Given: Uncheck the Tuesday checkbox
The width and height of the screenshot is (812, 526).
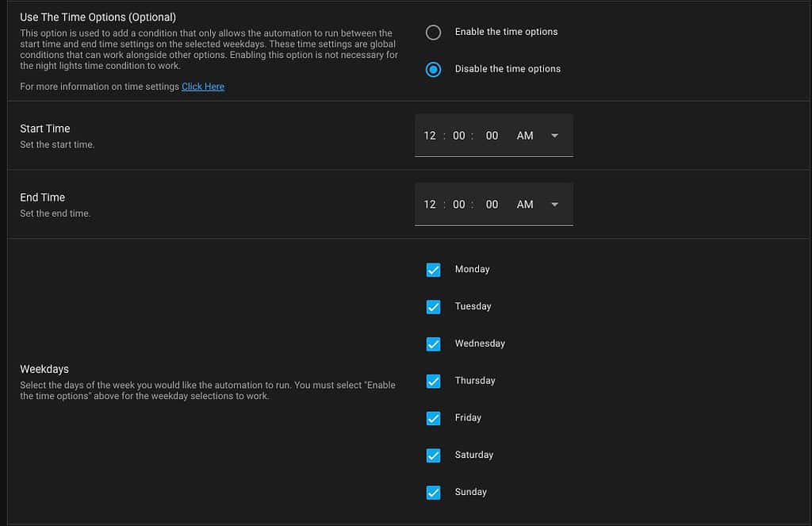Looking at the screenshot, I should point(434,307).
